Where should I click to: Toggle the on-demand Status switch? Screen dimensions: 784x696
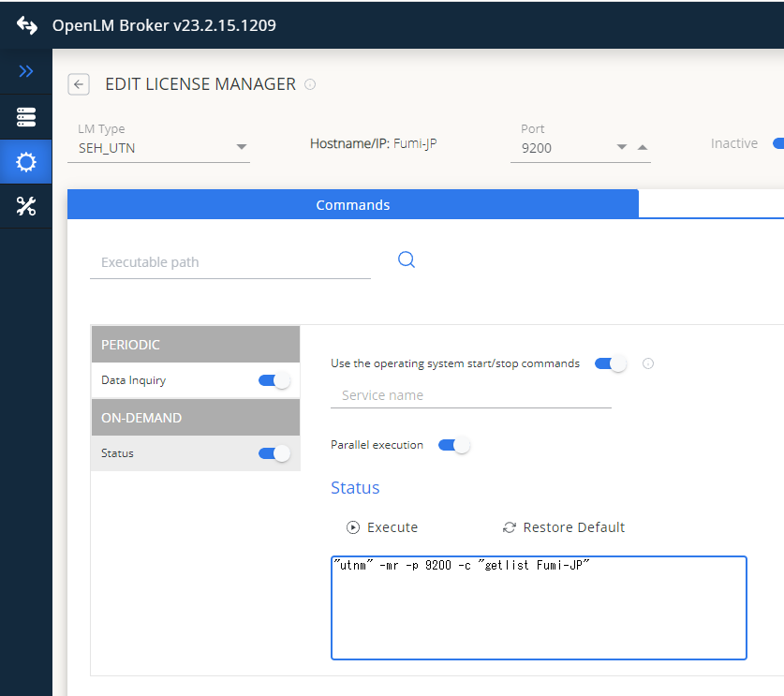pyautogui.click(x=274, y=453)
